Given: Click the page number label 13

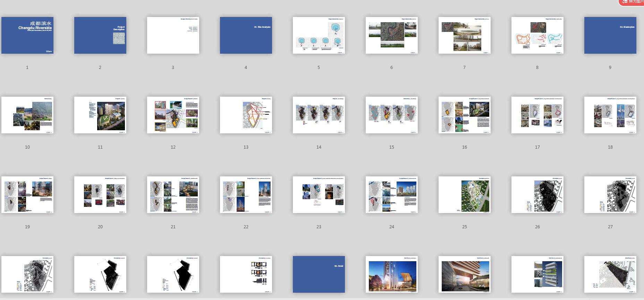Looking at the screenshot, I should point(246,147).
